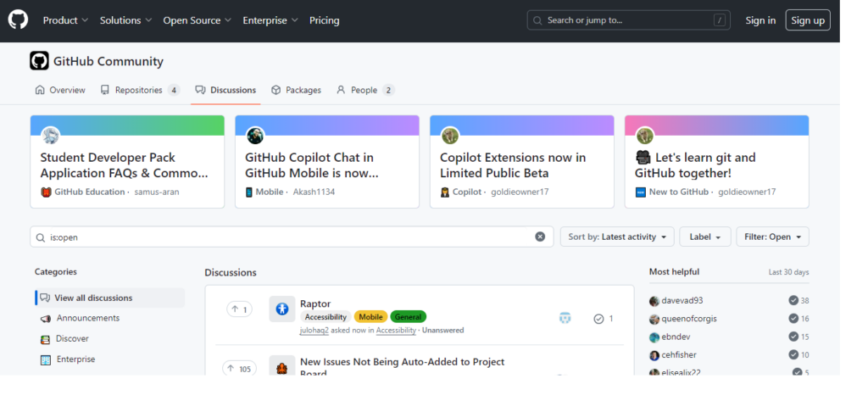Click the Sign in link
Screen dimensions: 868x412
pyautogui.click(x=760, y=20)
